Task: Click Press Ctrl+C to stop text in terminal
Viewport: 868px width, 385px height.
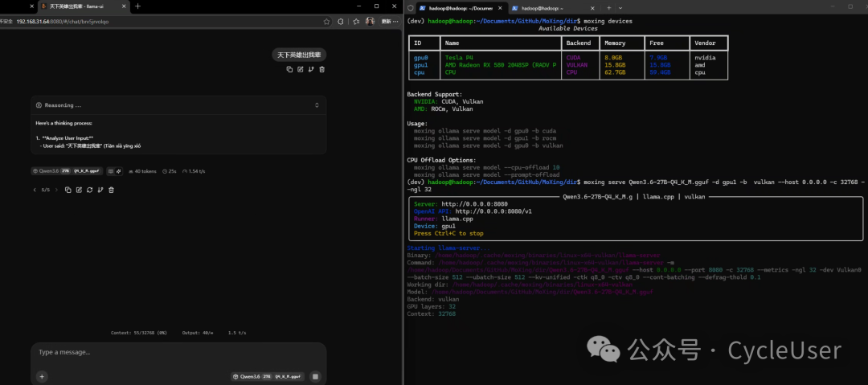Action: [x=448, y=233]
